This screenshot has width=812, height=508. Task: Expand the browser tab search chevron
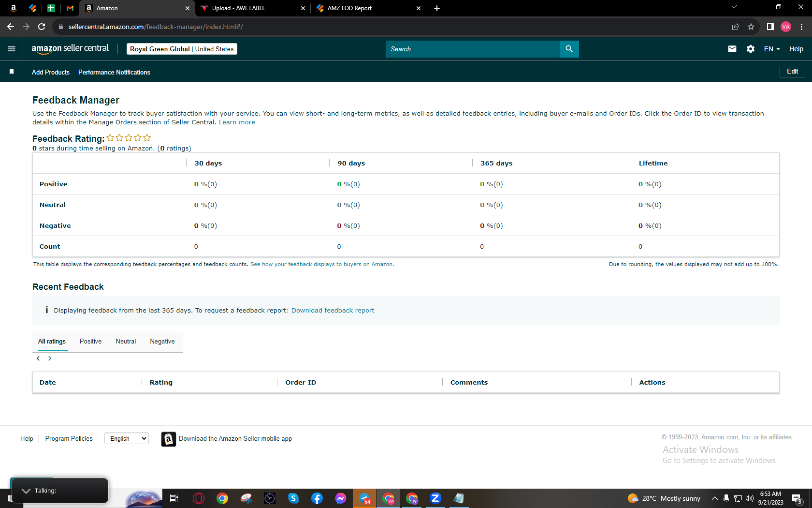[x=734, y=7]
